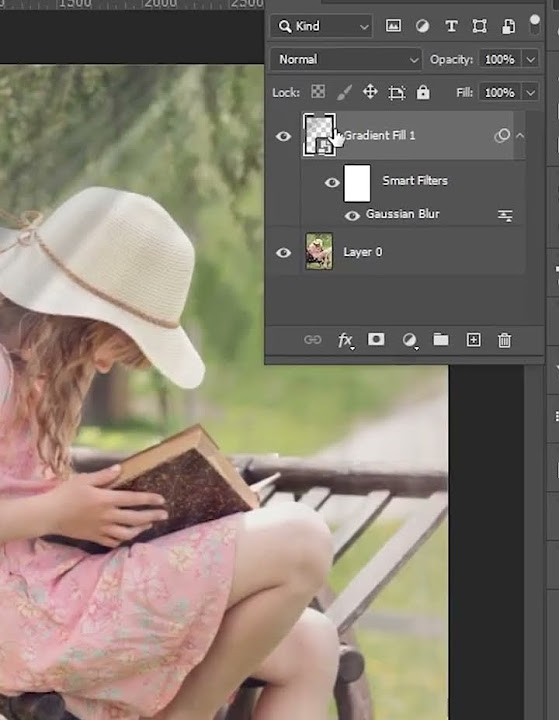Toggle Smart Filters visibility eye
Screen dimensions: 559x720
point(332,183)
